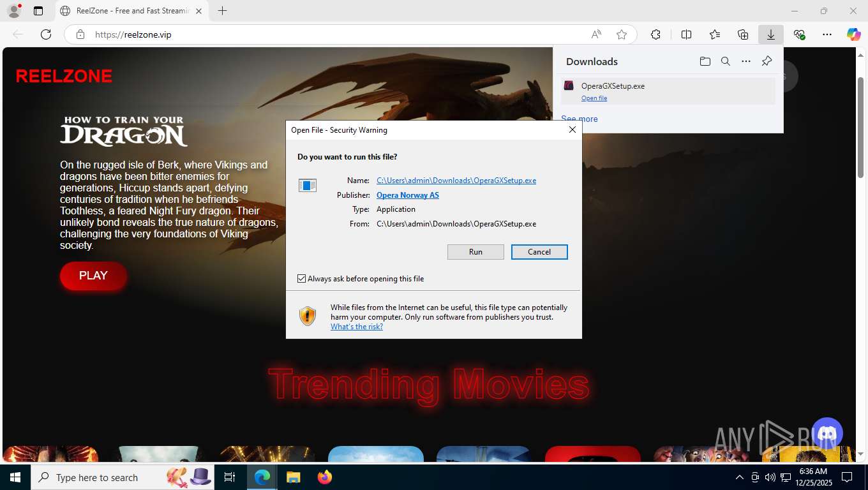868x490 pixels.
Task: Click the REELZONE logo
Action: tap(64, 77)
